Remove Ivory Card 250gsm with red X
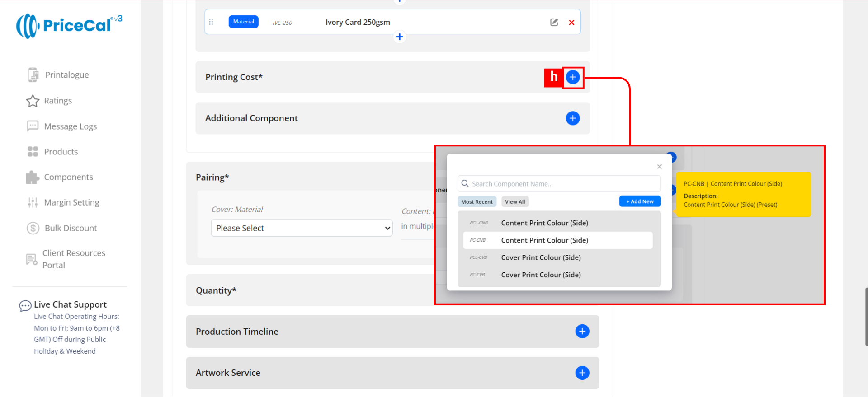The width and height of the screenshot is (868, 397). click(x=571, y=23)
